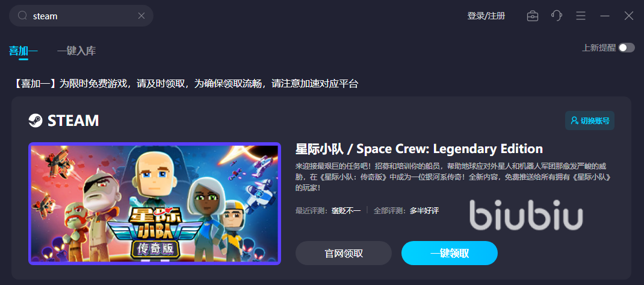This screenshot has height=285, width=644.
Task: Click 登录/注册 to sign in
Action: click(x=486, y=16)
